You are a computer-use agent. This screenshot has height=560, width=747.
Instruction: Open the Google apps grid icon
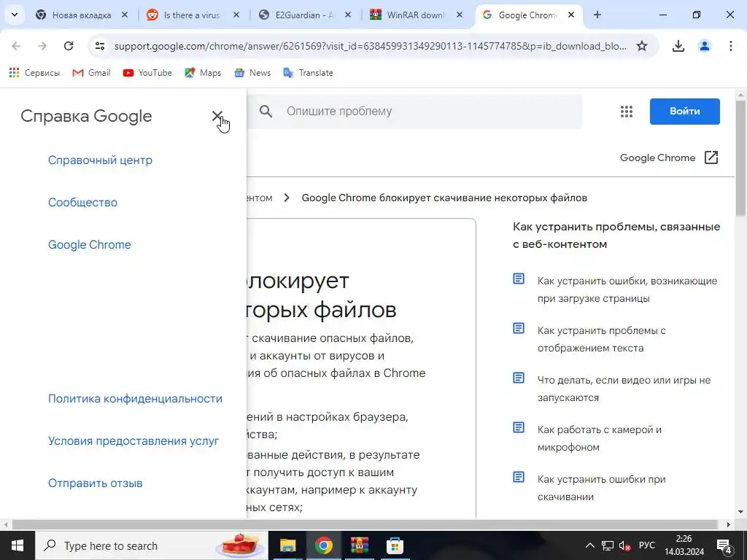(627, 112)
